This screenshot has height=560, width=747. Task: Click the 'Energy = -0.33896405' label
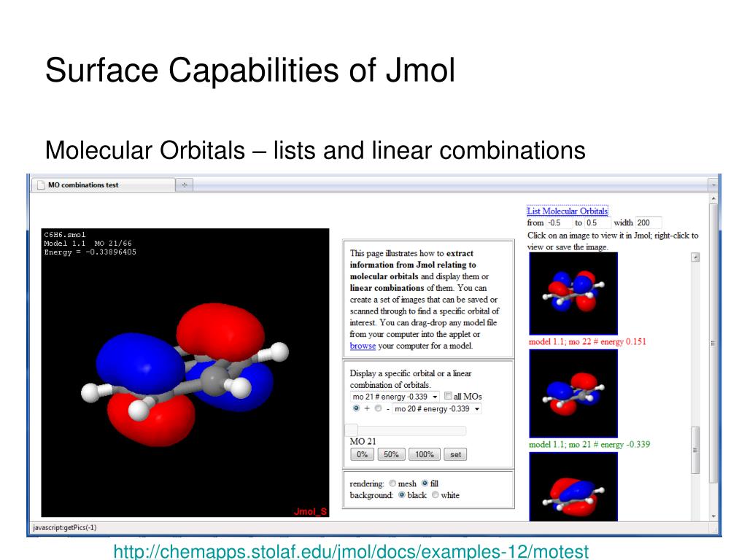(90, 252)
